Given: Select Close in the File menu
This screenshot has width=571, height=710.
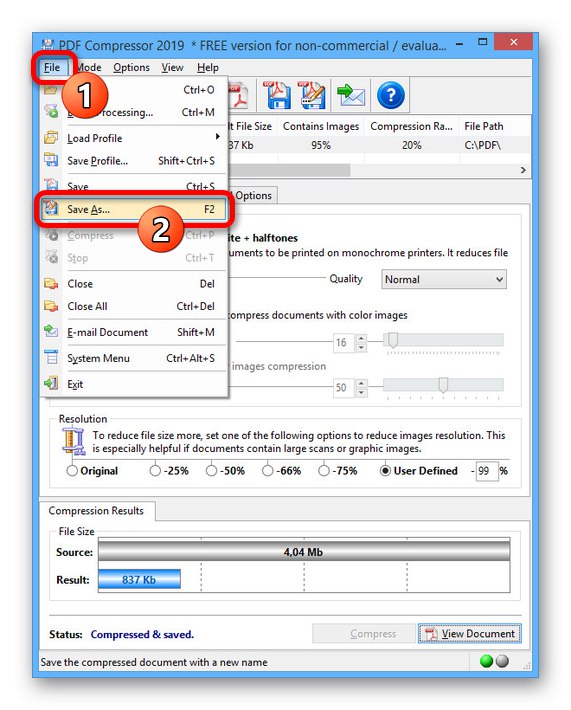Looking at the screenshot, I should [133, 284].
